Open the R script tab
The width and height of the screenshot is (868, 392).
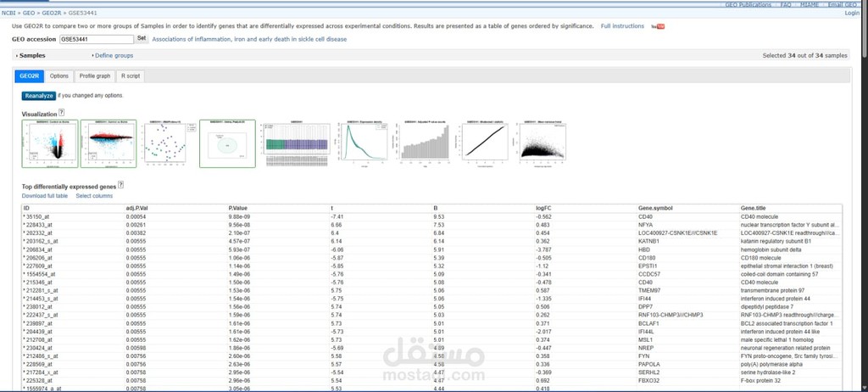[x=131, y=76]
